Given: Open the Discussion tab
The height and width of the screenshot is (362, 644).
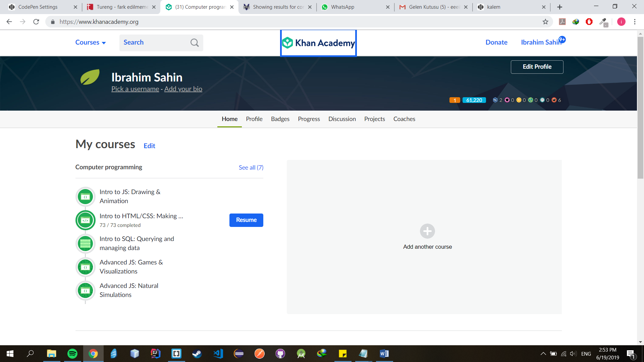Looking at the screenshot, I should (x=342, y=119).
